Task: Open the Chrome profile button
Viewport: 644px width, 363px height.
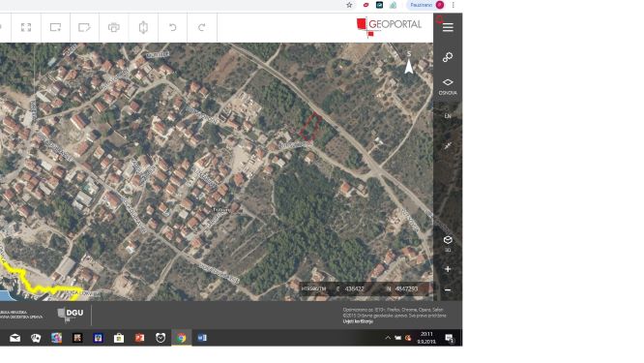Action: 426,5
